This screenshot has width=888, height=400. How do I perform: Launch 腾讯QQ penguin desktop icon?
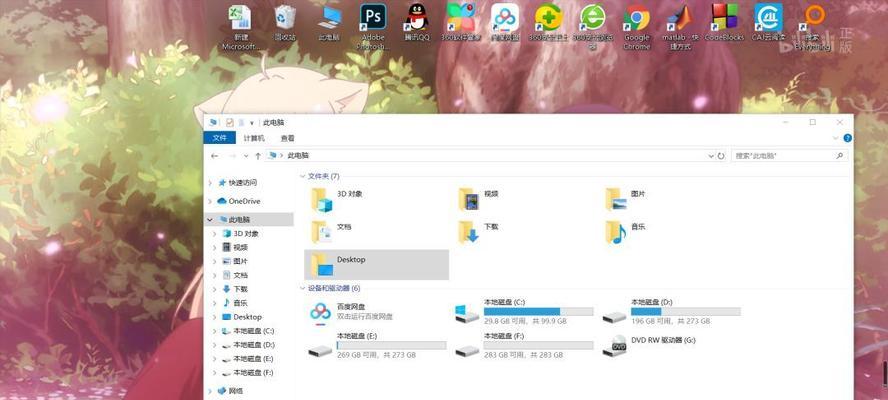pos(417,23)
